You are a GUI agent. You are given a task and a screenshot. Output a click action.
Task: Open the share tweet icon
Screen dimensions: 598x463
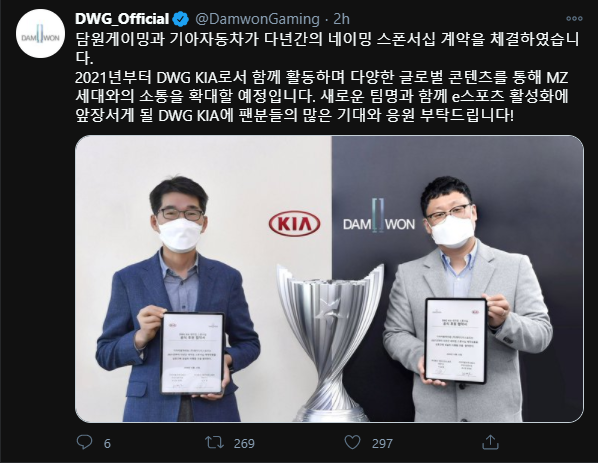pos(490,442)
